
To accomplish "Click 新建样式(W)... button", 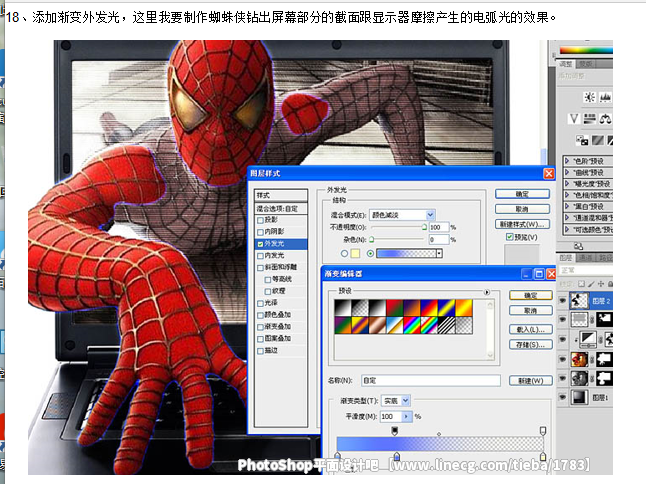I will (522, 224).
